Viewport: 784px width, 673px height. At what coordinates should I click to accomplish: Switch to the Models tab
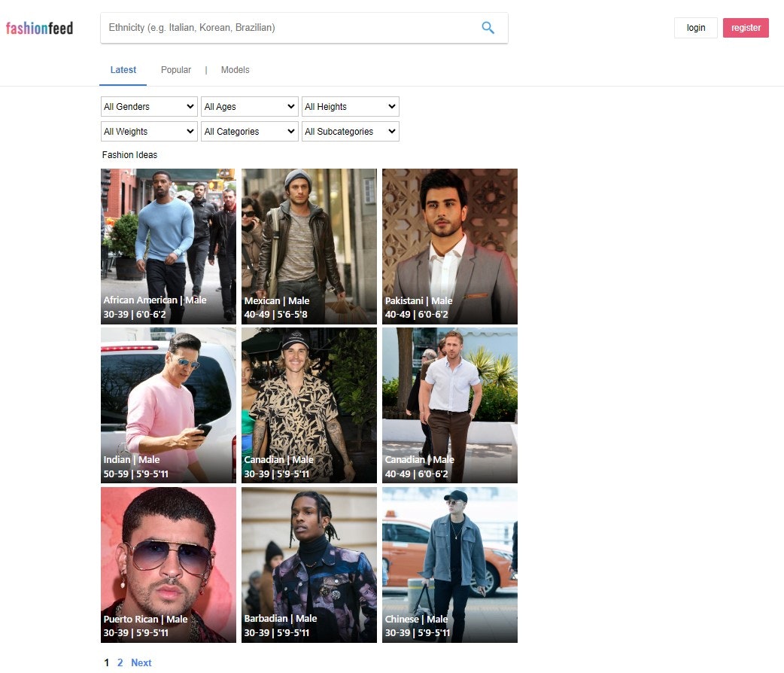(235, 69)
